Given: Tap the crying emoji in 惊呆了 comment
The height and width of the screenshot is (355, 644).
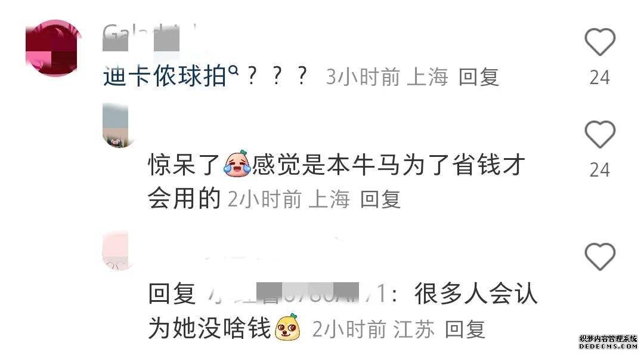Looking at the screenshot, I should pos(237,163).
